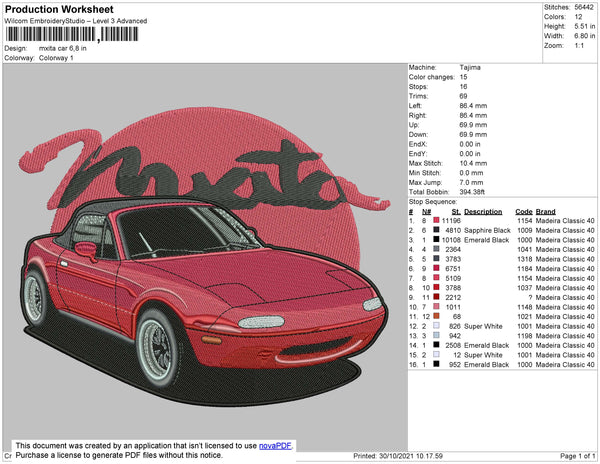This screenshot has width=600, height=464.
Task: Select the orange swatch for code 1021
Action: (436, 316)
